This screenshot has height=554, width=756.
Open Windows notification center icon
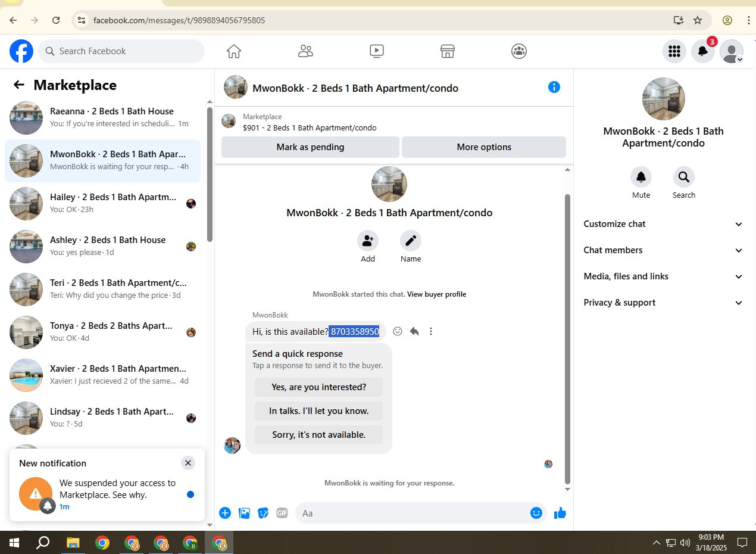click(x=742, y=543)
